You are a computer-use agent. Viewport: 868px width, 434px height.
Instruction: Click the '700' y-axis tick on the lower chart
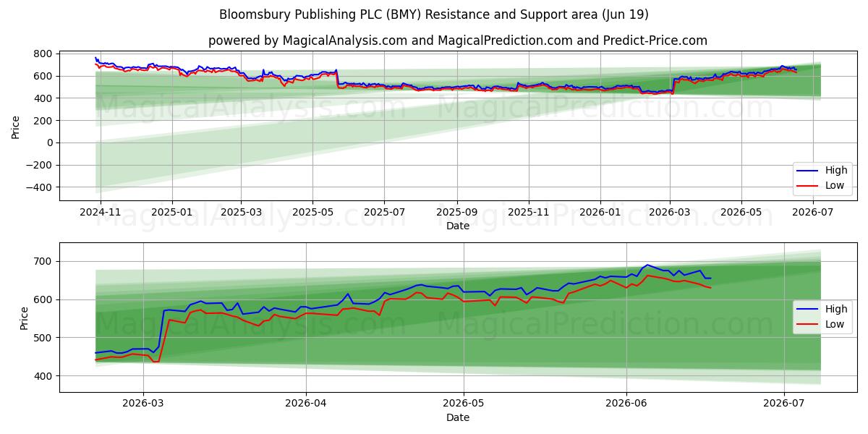point(43,261)
